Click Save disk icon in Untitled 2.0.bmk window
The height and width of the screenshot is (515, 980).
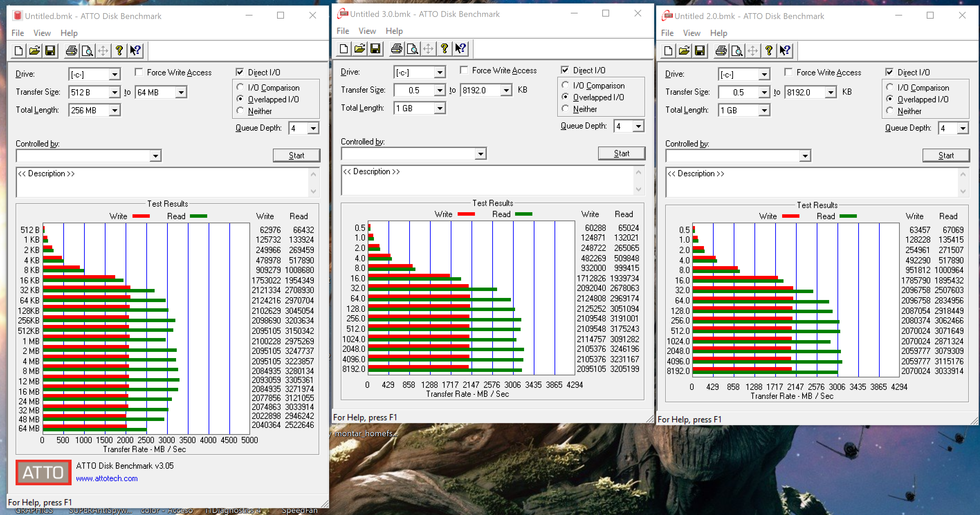(700, 50)
